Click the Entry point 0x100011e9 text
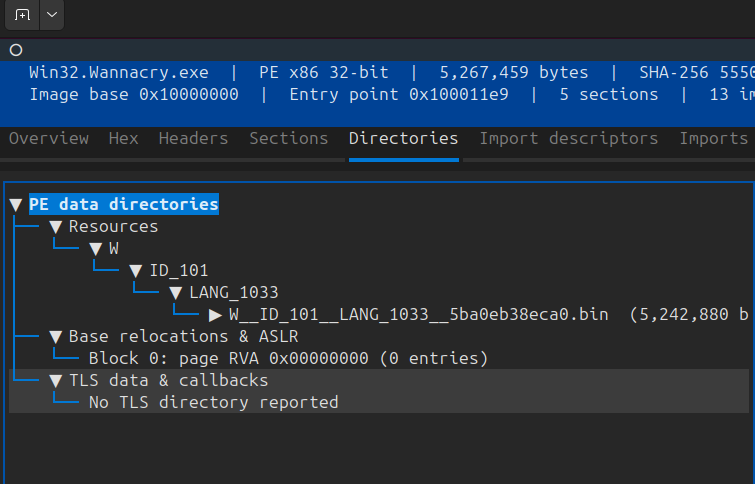Image resolution: width=755 pixels, height=484 pixels. (399, 94)
